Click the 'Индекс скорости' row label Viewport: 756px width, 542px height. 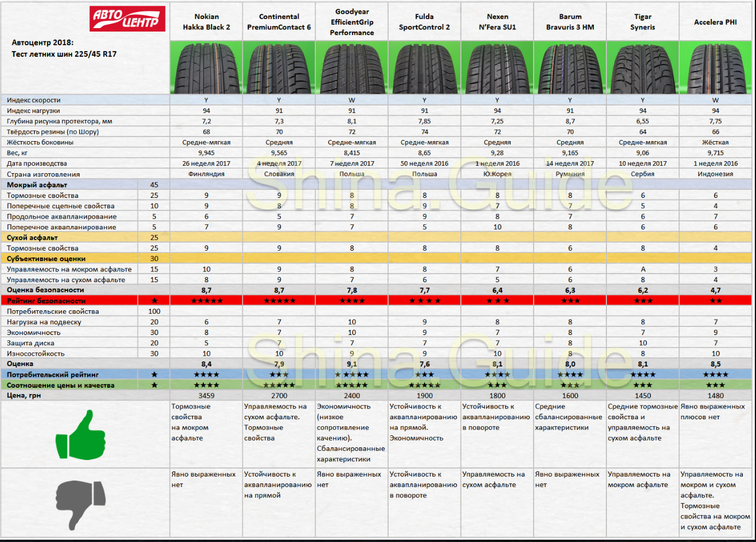33,100
